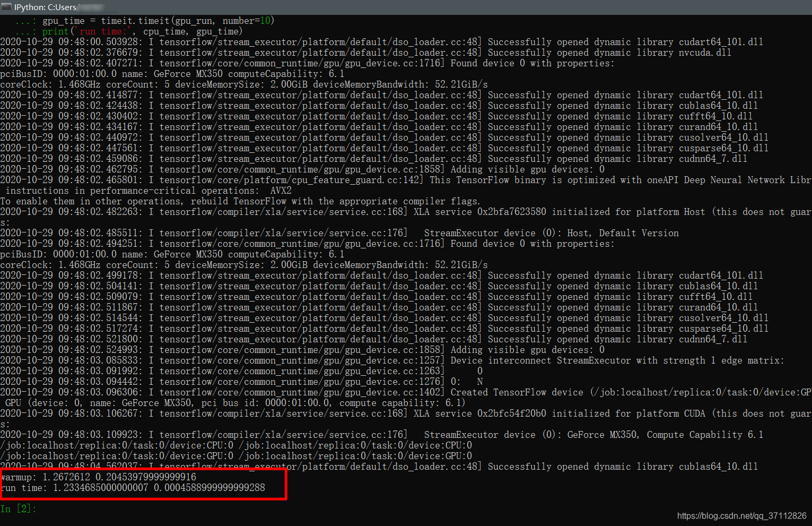The image size is (812, 526).
Task: Click the 'To enable them in other operations' line
Action: 240,201
